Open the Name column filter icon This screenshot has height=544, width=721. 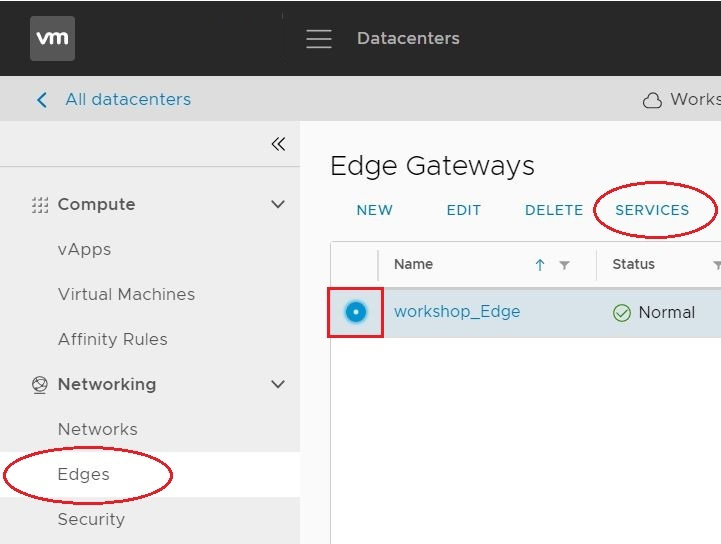click(x=564, y=265)
